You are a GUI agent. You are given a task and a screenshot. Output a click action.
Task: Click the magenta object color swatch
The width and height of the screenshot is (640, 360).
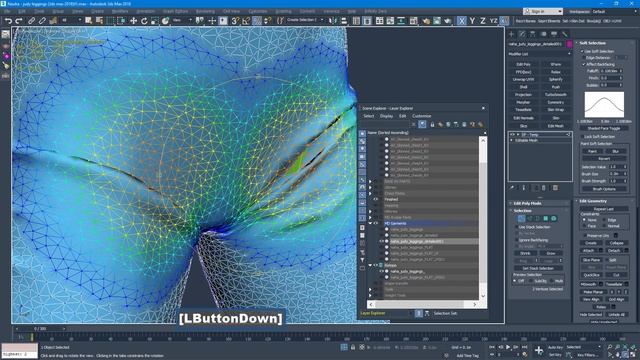569,44
